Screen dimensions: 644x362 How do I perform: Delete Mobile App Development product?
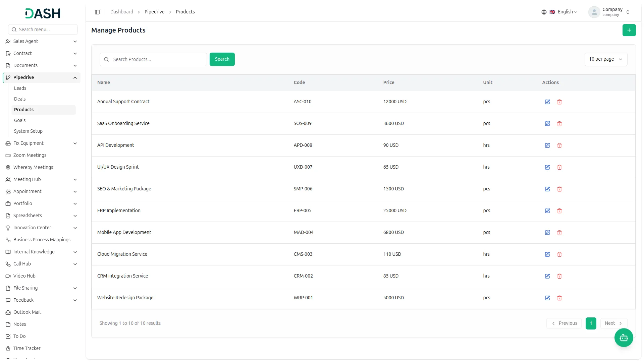tap(559, 233)
